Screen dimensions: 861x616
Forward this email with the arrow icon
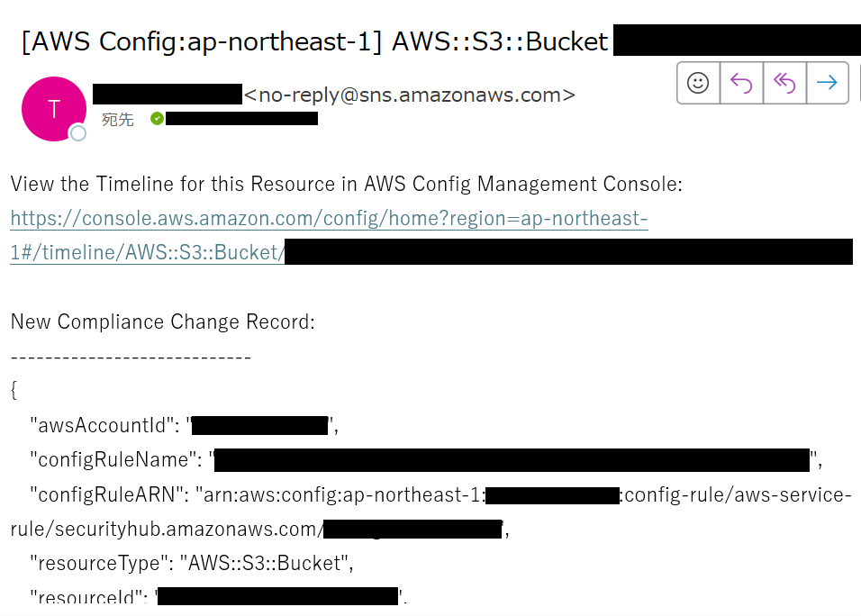pos(827,84)
